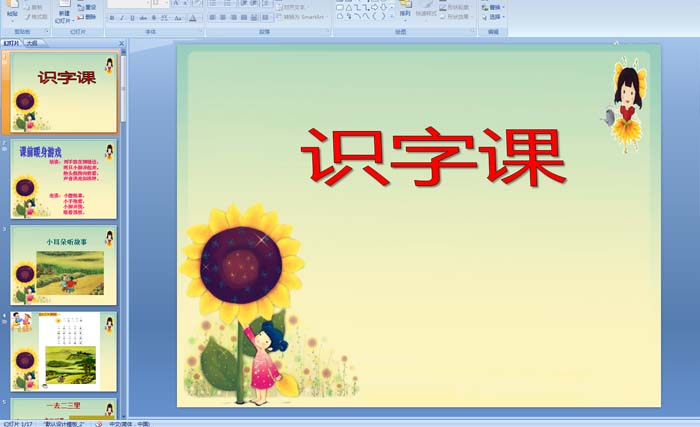Toggle strikethrough text formatting
The image size is (700, 427).
143,18
